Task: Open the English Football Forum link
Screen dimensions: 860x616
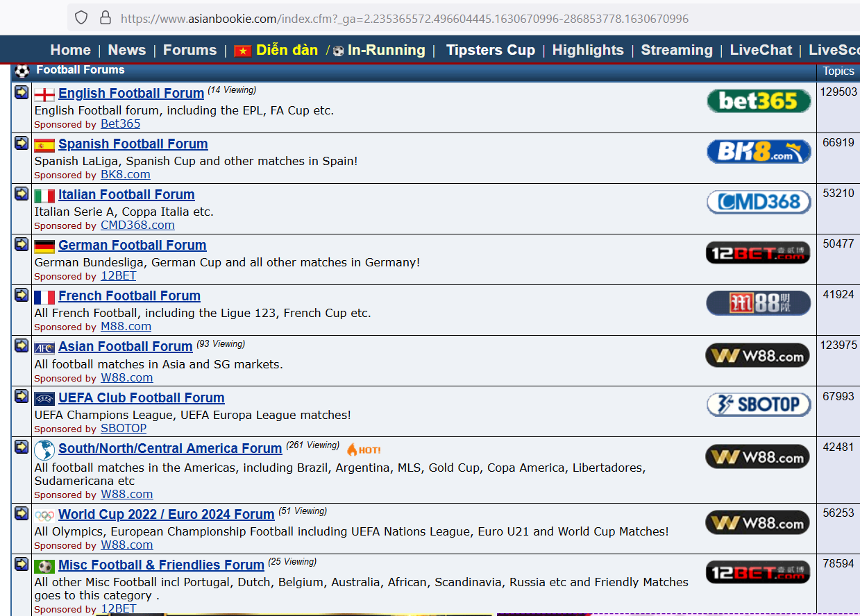Action: click(131, 93)
